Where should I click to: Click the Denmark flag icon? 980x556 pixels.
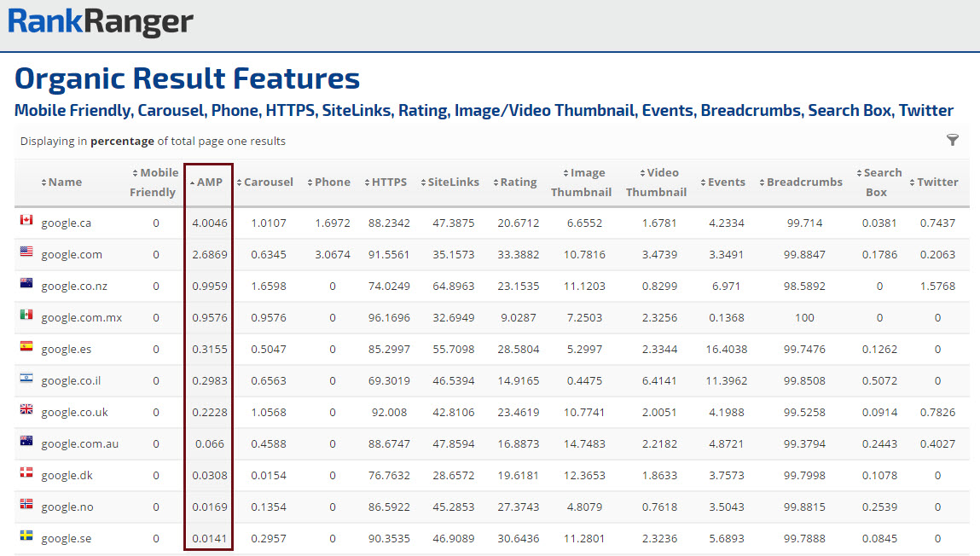[x=26, y=473]
